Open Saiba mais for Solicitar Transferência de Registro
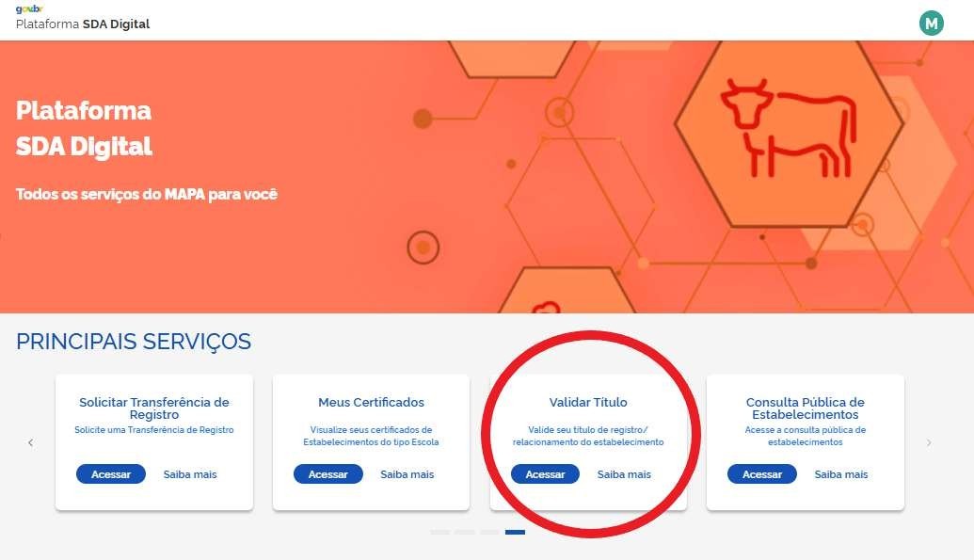This screenshot has height=560, width=974. [x=190, y=474]
